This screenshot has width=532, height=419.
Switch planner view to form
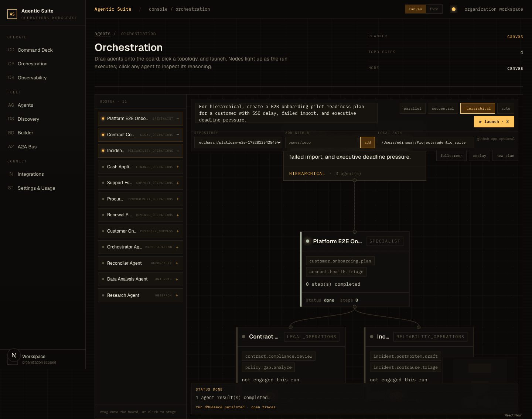point(434,9)
